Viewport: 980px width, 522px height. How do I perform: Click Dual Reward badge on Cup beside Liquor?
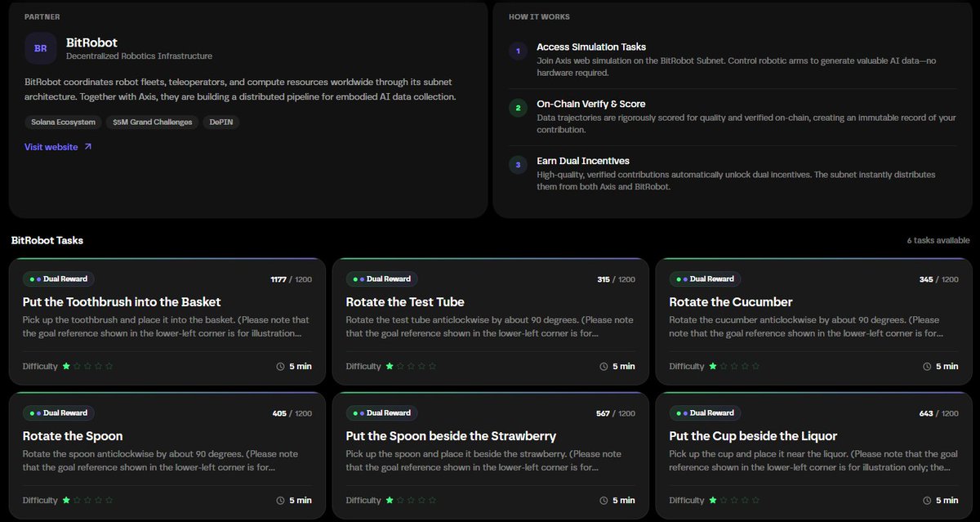706,413
